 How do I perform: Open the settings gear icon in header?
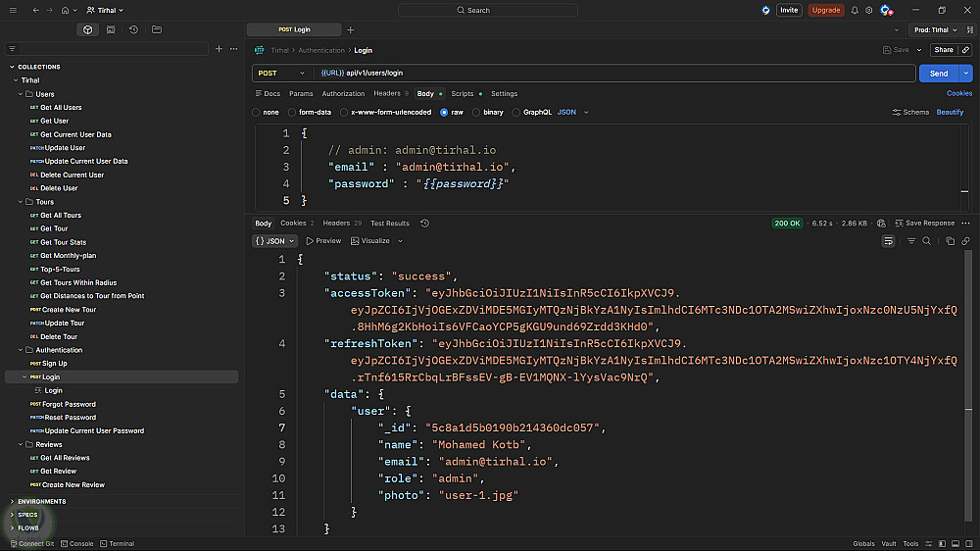click(869, 10)
